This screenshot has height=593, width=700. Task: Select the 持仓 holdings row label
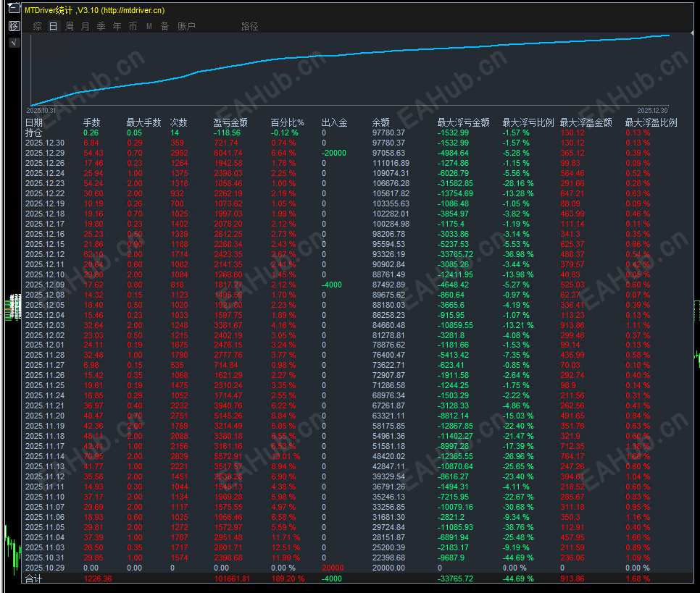pyautogui.click(x=33, y=133)
